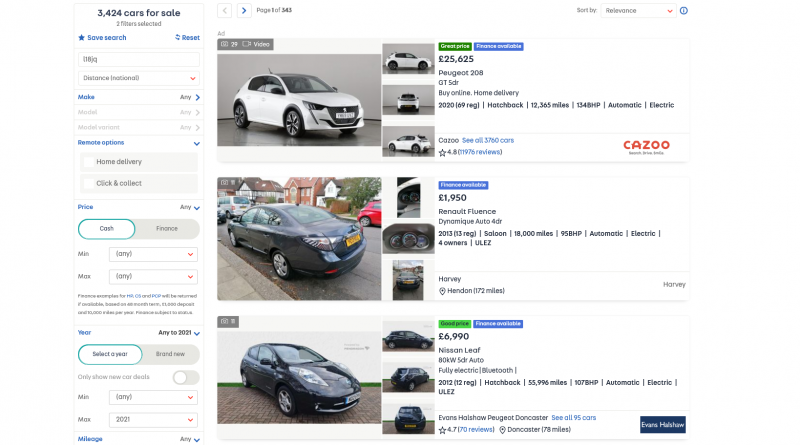Screen dimensions: 800x445
Task: Open the sort info icon
Action: 684,11
